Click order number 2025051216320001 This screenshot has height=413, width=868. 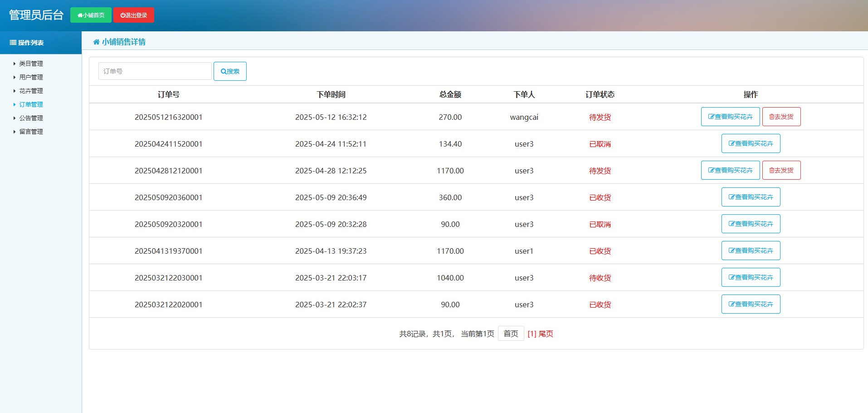pyautogui.click(x=169, y=117)
